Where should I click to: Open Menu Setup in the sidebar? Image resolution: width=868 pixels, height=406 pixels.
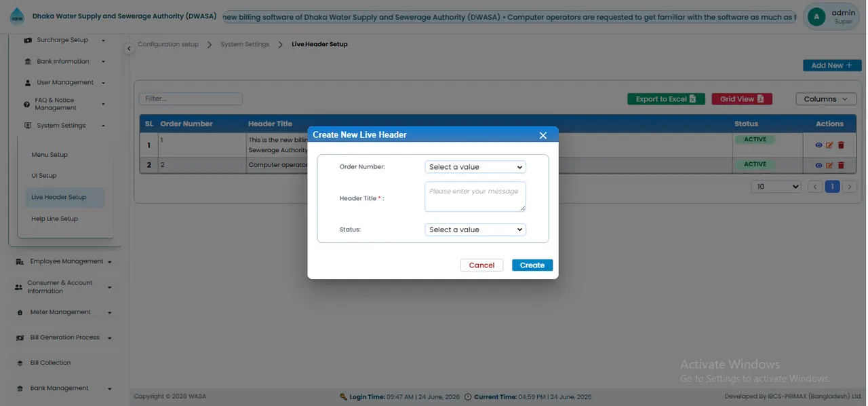click(50, 155)
